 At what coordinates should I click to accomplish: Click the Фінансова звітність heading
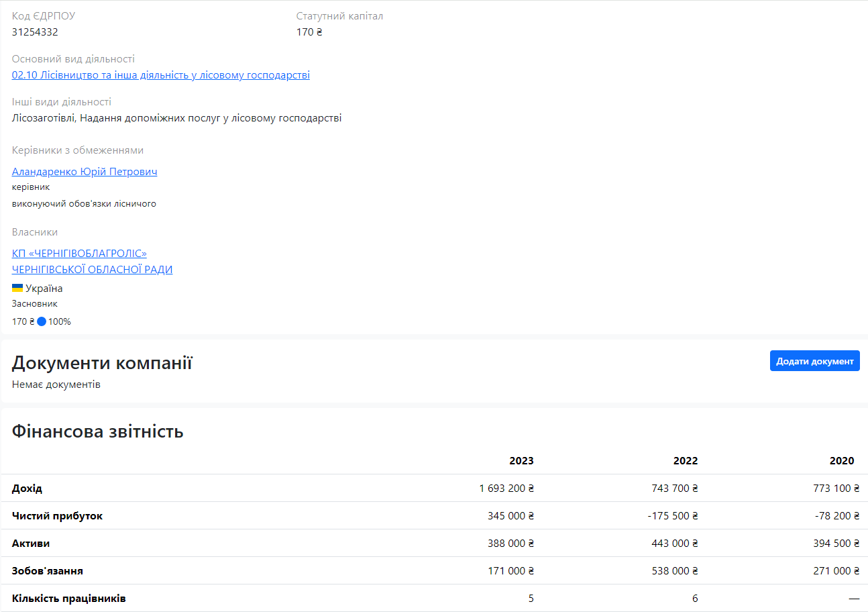point(98,431)
